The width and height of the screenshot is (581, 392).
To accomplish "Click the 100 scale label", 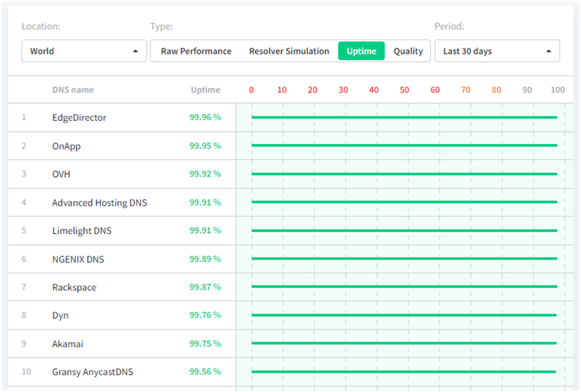I will (558, 90).
